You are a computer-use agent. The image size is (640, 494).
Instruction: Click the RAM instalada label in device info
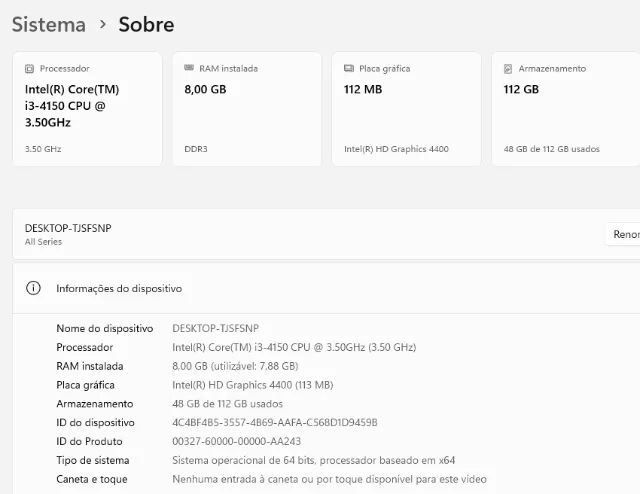(90, 366)
